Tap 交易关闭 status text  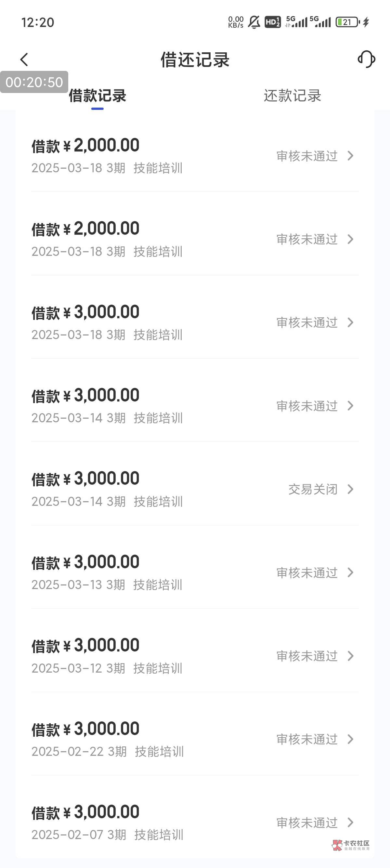click(x=313, y=489)
